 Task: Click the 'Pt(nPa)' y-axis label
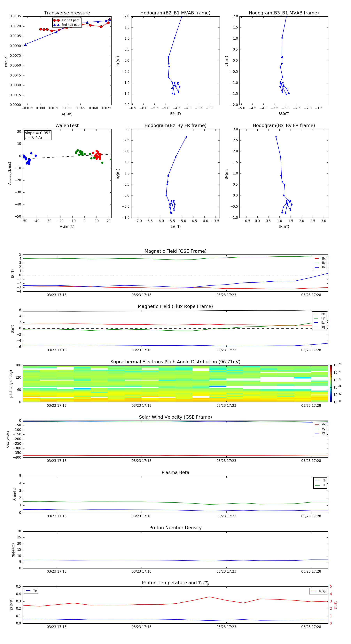tap(6, 61)
